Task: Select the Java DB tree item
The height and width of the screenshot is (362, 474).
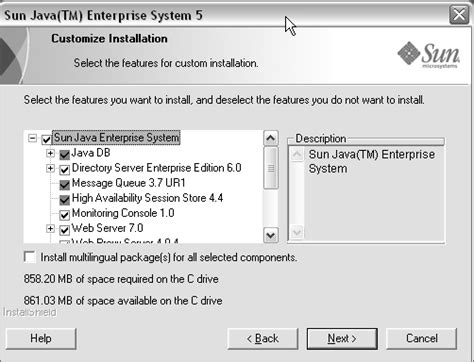Action: 91,153
